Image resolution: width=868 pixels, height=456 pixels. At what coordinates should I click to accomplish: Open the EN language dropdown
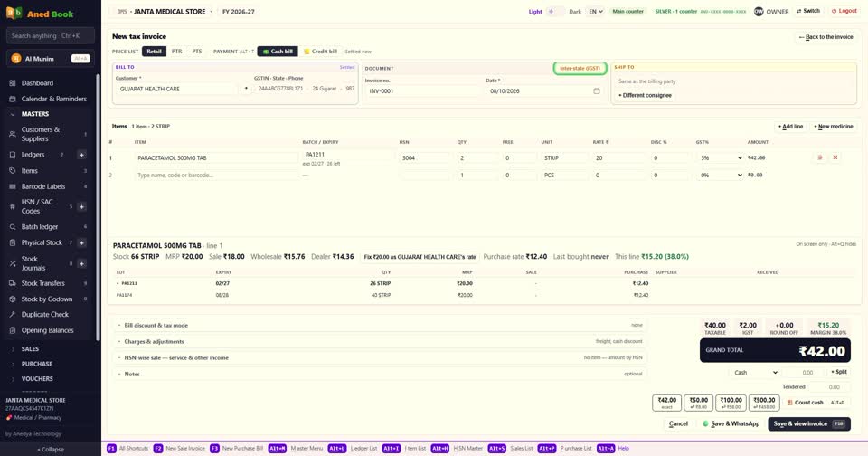coord(595,11)
